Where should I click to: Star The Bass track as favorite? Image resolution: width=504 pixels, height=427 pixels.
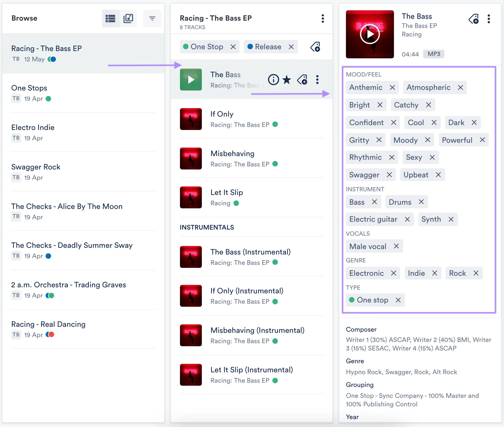tap(287, 80)
